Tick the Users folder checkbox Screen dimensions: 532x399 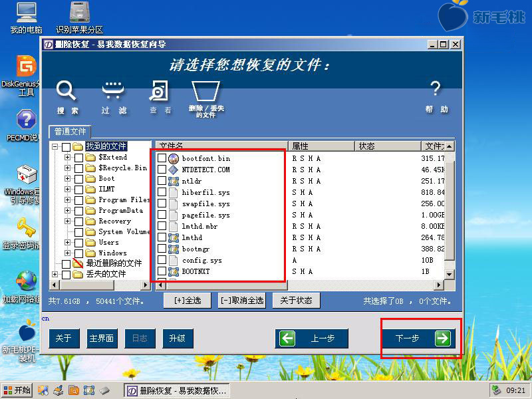click(78, 243)
